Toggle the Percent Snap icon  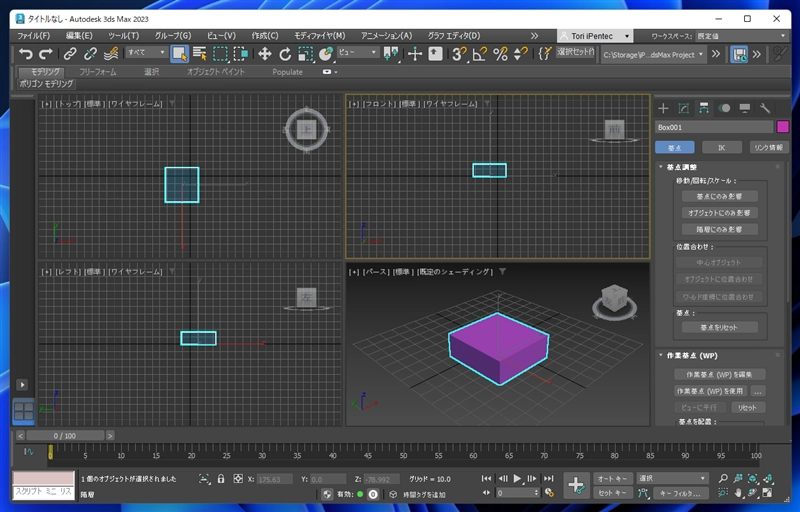click(x=500, y=54)
